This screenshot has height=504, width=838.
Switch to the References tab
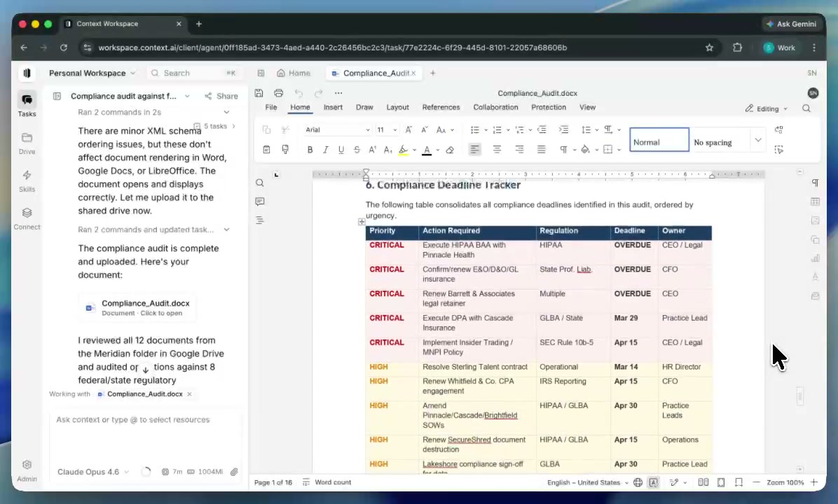441,107
